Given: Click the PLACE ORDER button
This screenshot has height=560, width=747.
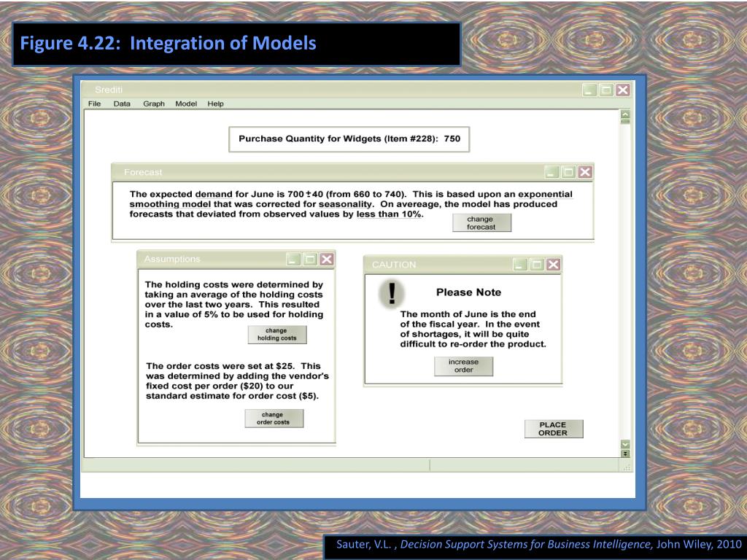Looking at the screenshot, I should (554, 429).
